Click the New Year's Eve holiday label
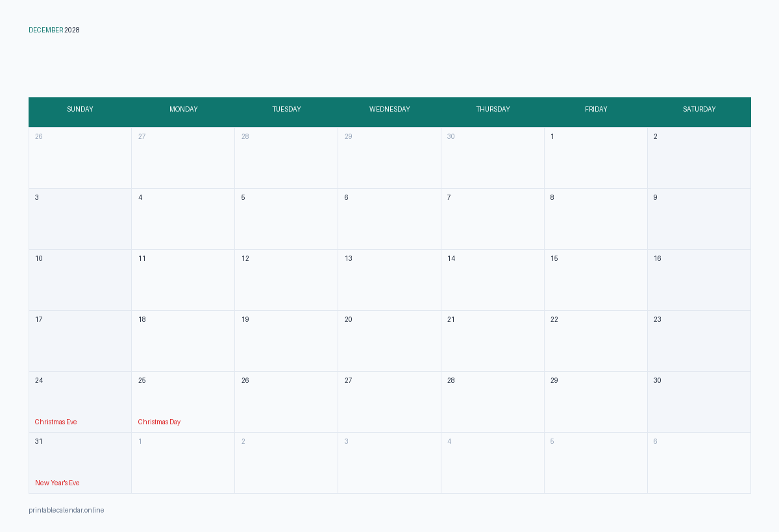This screenshot has width=779, height=532. point(57,483)
